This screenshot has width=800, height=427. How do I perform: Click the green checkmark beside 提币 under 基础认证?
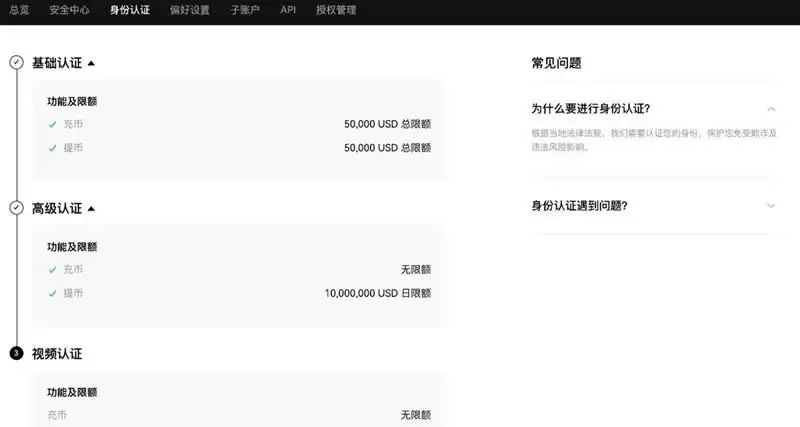[x=52, y=148]
